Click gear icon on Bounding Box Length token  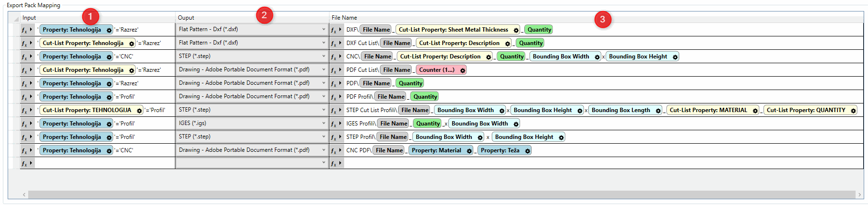point(658,111)
